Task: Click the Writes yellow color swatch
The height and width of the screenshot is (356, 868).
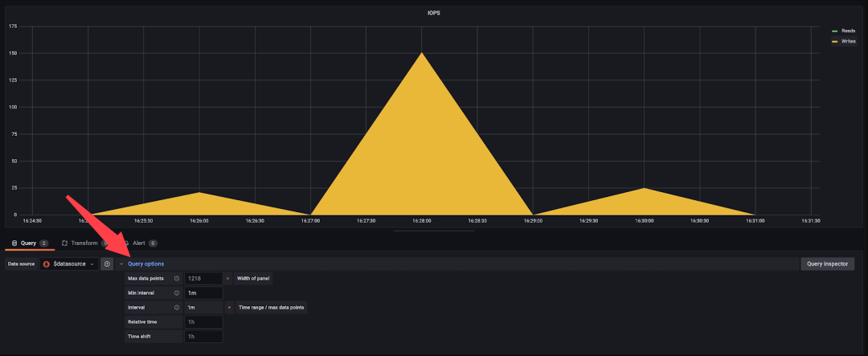Action: coord(835,42)
